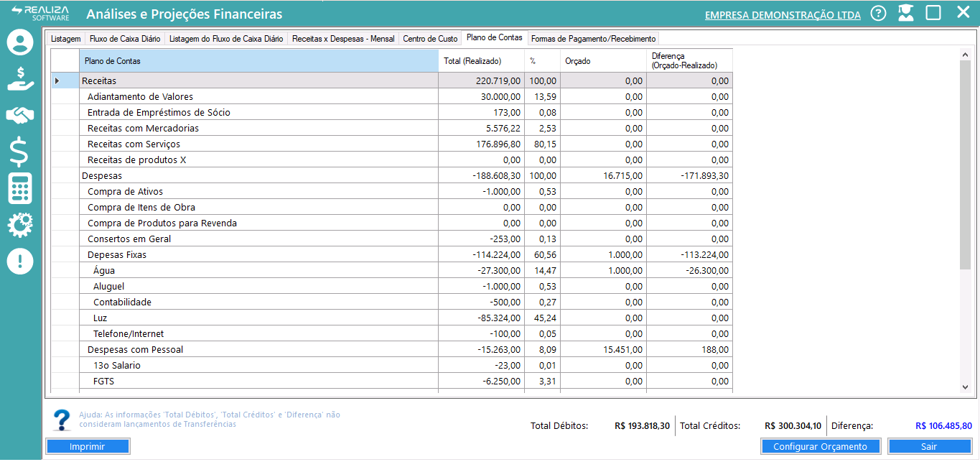This screenshot has height=462, width=980.
Task: Select the Listagem do Fluxo de Caixa Diário tab
Action: tap(226, 39)
